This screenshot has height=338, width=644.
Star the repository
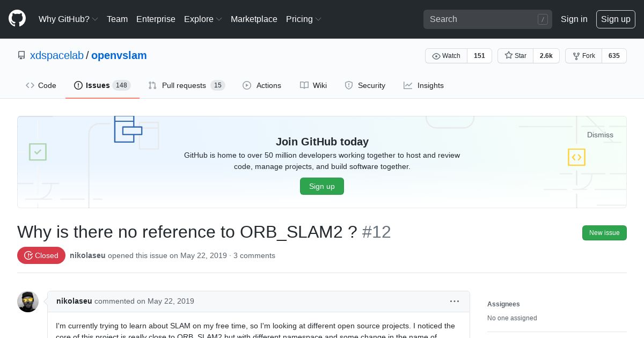pyautogui.click(x=516, y=56)
